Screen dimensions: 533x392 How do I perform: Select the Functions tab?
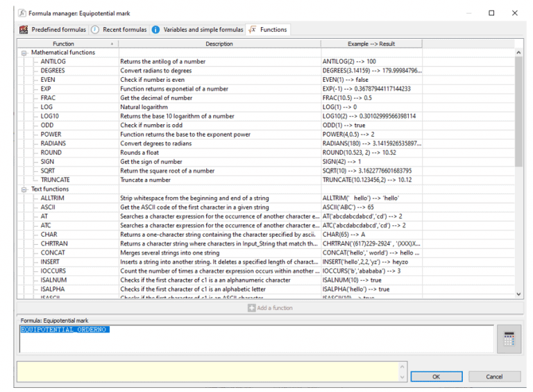pos(268,30)
